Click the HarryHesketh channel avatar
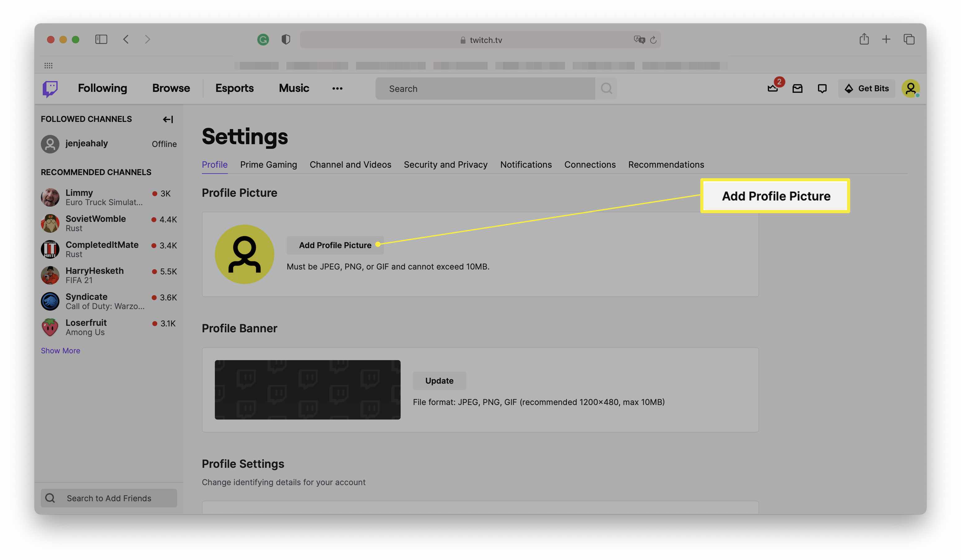The image size is (961, 560). tap(50, 275)
